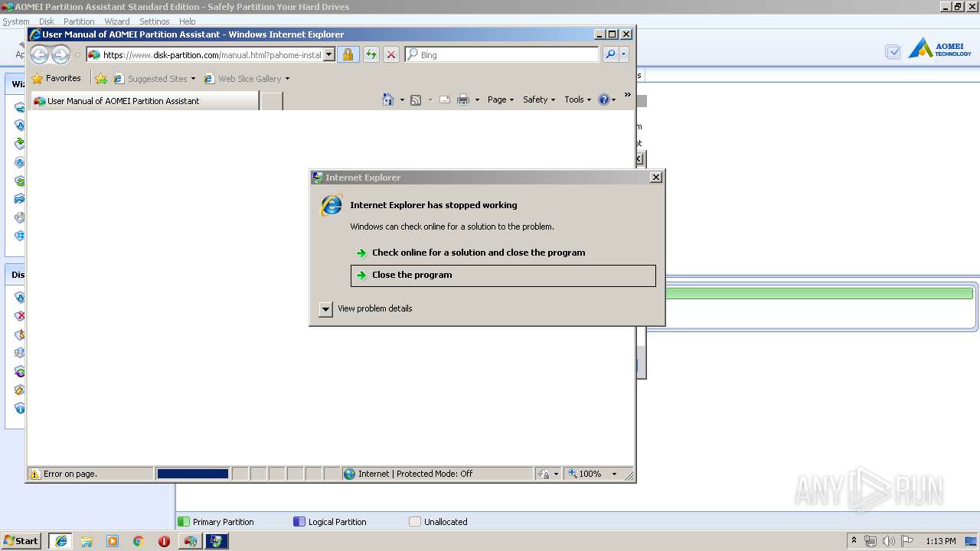
Task: Open Favorites star button
Action: [56, 78]
